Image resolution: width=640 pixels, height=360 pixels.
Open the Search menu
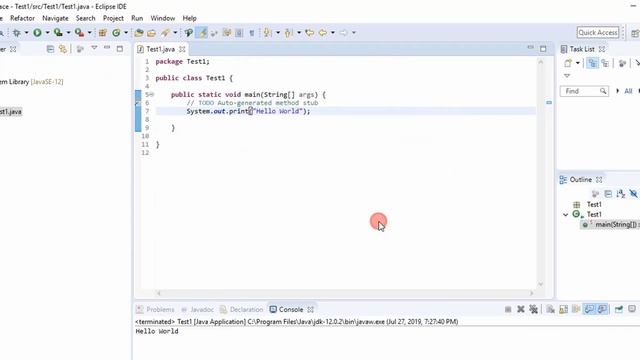(85, 18)
